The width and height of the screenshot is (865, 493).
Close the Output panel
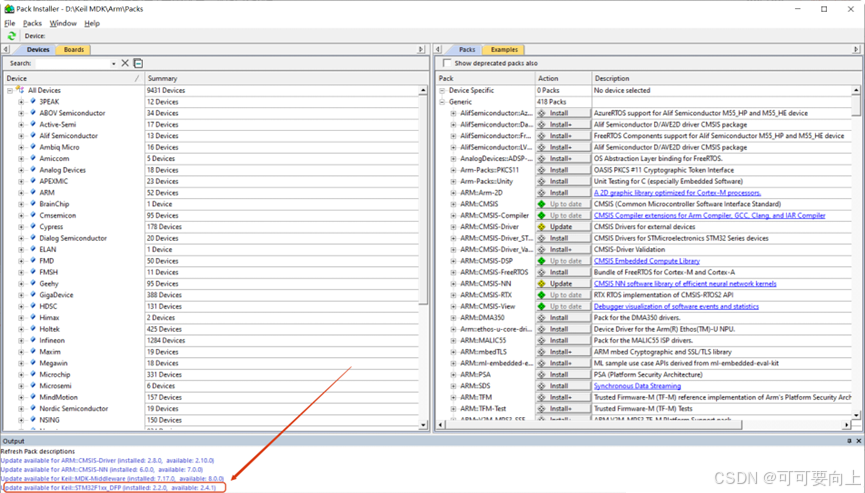(858, 441)
